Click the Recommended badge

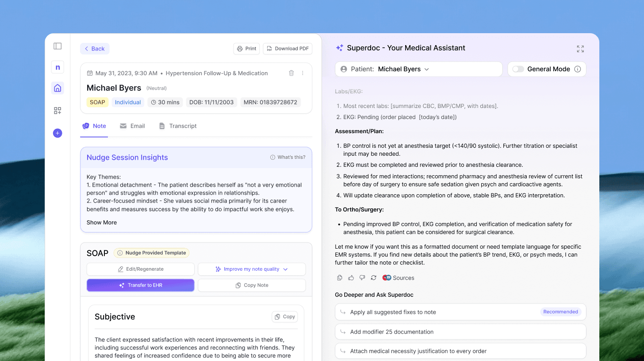click(x=560, y=312)
